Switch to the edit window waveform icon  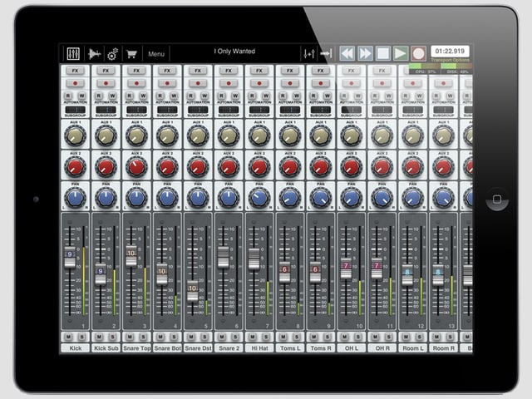tap(95, 53)
